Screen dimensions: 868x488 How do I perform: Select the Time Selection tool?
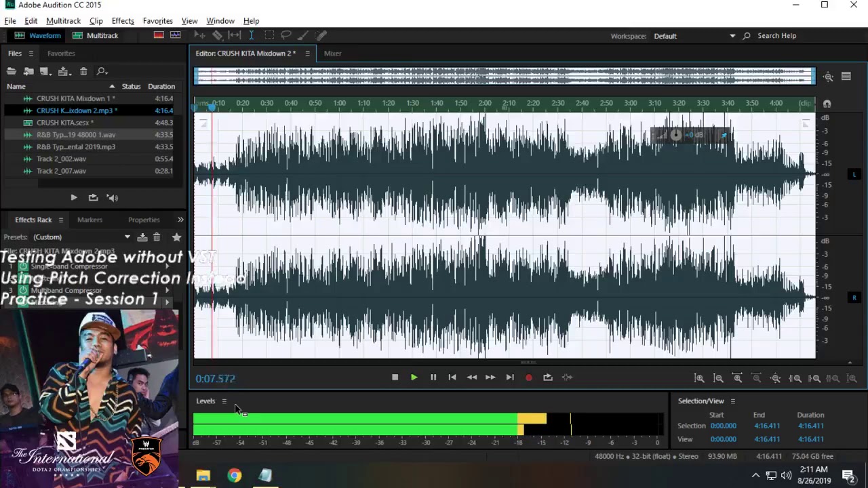coord(252,35)
